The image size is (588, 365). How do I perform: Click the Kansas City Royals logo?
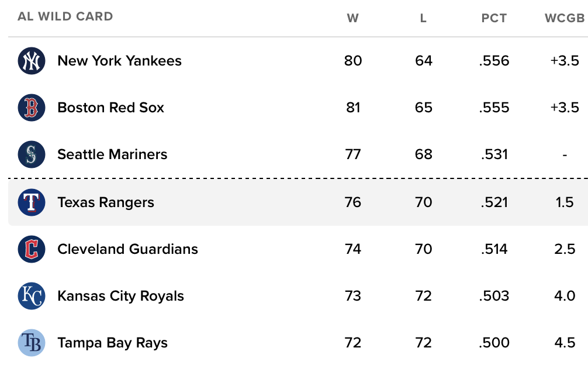pos(32,296)
